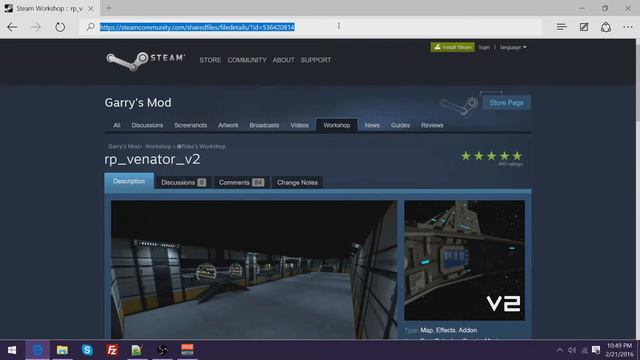This screenshot has width=640, height=360.
Task: Click the Garry's Mod title
Action: [x=138, y=103]
